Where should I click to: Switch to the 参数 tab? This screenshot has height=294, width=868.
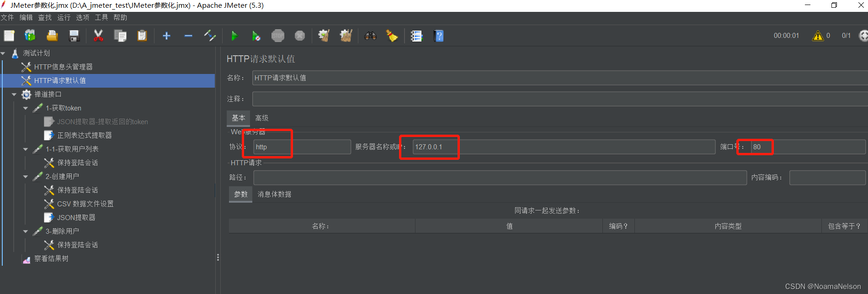[x=240, y=194]
